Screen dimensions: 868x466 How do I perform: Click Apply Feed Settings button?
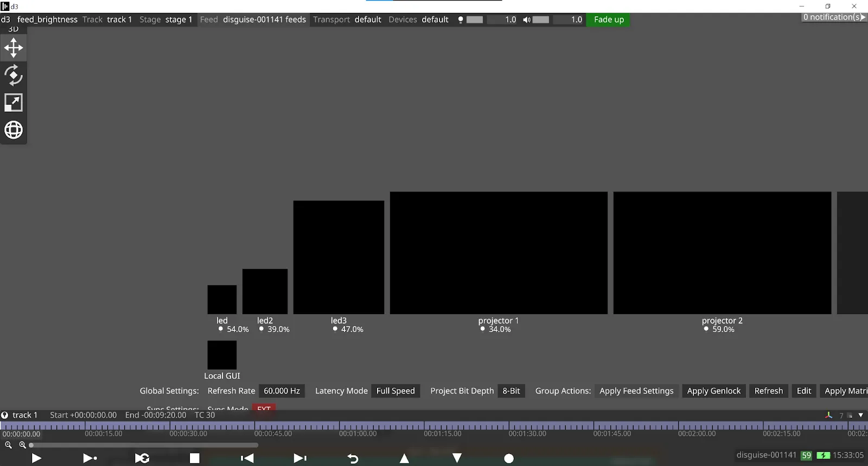[636, 391]
